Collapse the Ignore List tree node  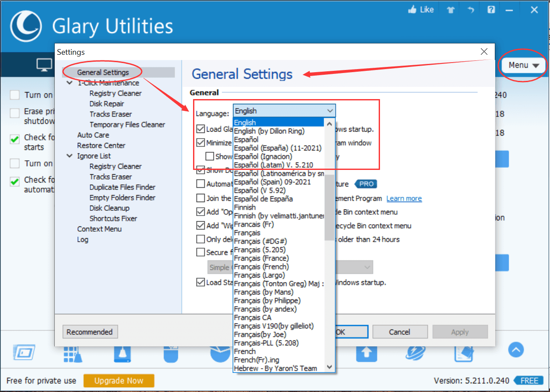click(70, 156)
